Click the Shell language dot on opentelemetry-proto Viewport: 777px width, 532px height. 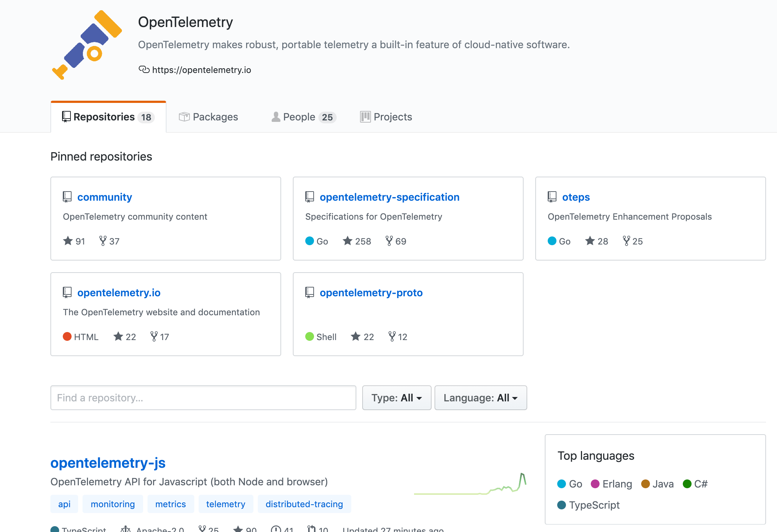click(310, 336)
